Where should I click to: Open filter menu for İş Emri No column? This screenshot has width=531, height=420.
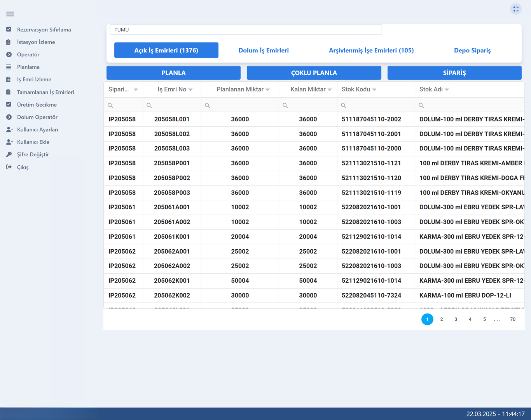click(190, 89)
